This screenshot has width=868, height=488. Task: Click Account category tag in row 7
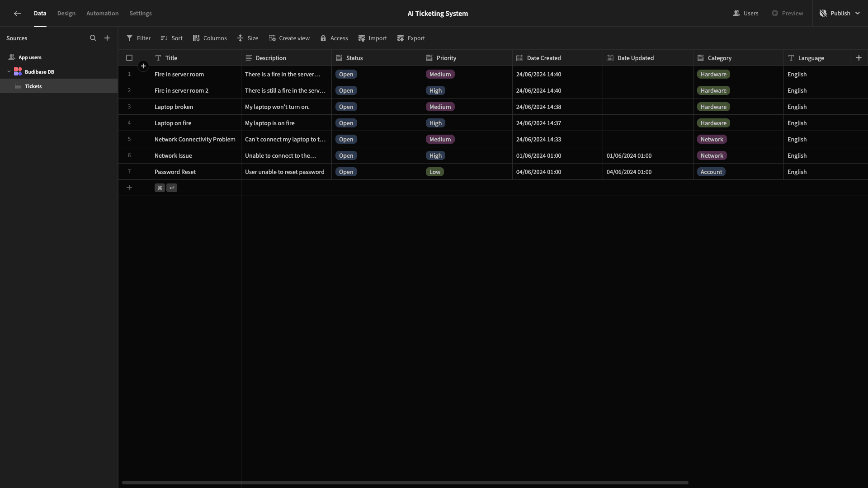[711, 172]
